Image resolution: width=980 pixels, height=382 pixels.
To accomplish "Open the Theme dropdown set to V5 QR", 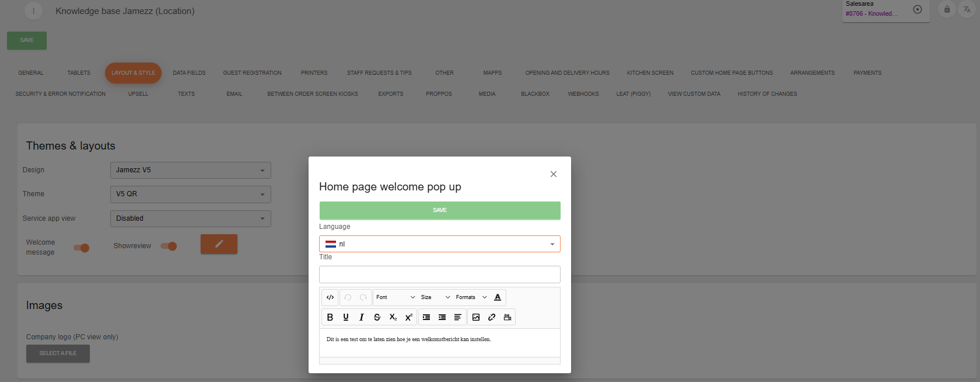I will point(190,194).
